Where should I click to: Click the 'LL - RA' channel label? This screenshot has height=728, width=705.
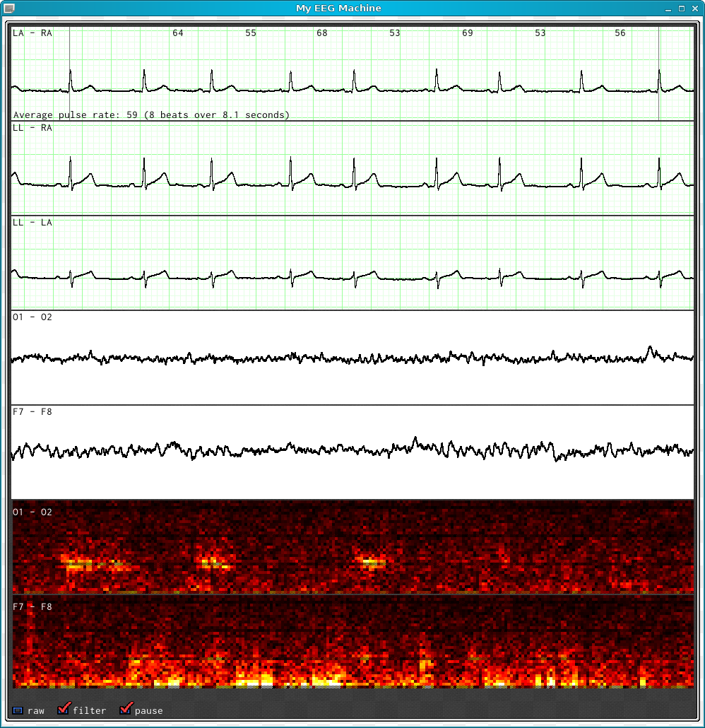pos(32,128)
